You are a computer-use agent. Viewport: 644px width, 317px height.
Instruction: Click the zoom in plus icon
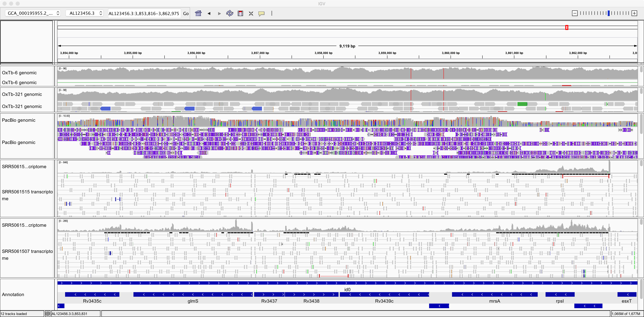(634, 13)
